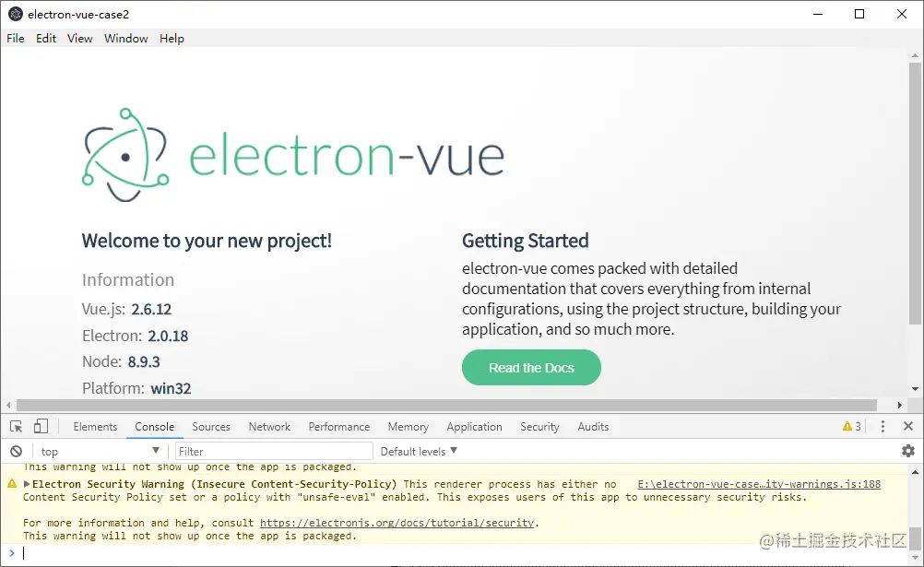Open the Application tab
Image resolution: width=924 pixels, height=567 pixels.
pos(474,426)
